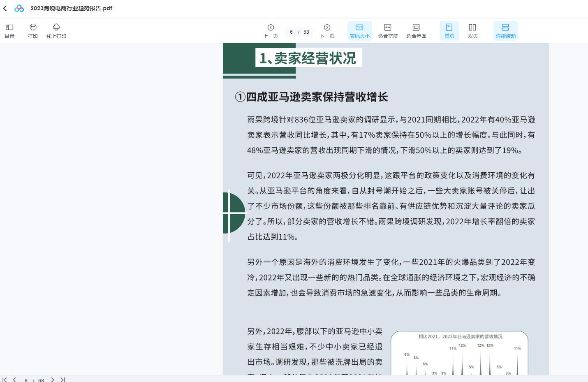Click bottom bar next page chevron

click(x=52, y=380)
